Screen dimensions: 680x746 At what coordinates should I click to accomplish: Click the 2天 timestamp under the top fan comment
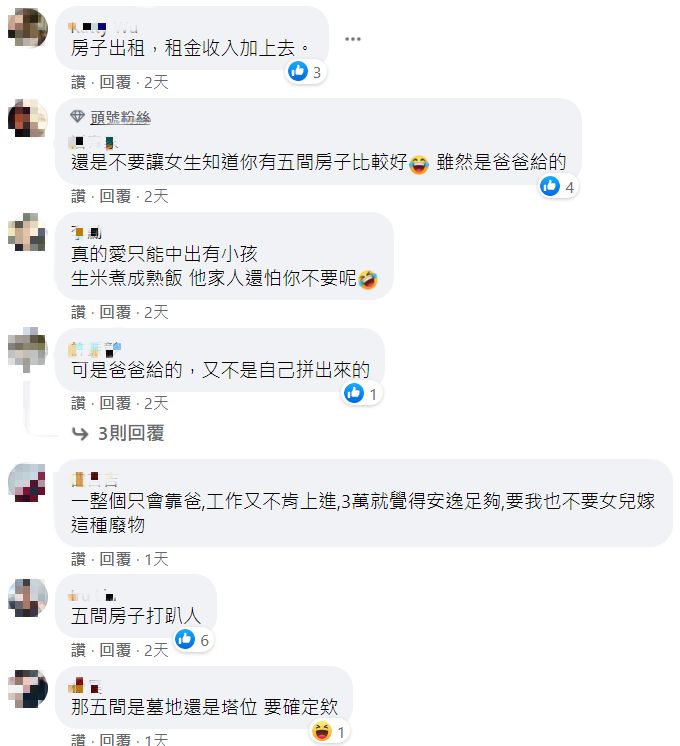point(156,196)
